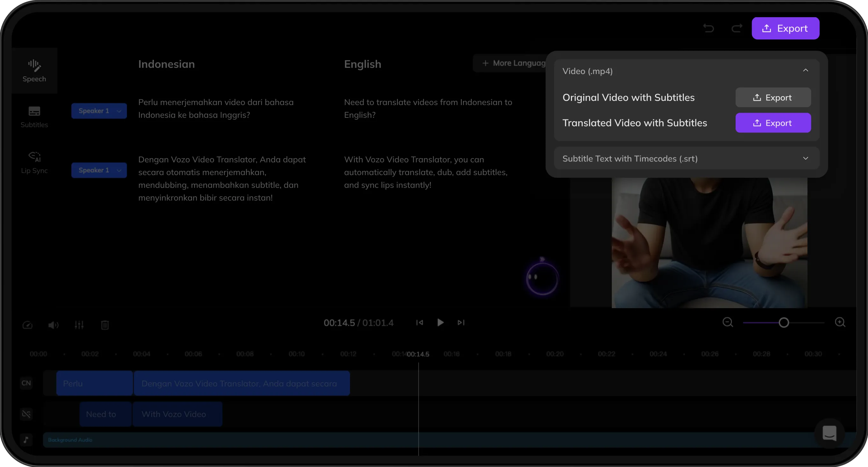Click the trash delete icon
This screenshot has height=467, width=868.
coord(105,325)
